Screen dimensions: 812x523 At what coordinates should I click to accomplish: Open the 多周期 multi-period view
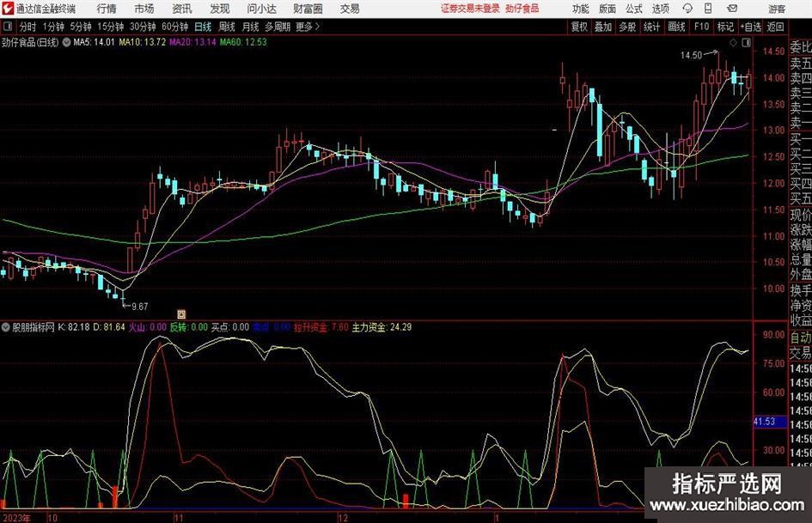278,27
